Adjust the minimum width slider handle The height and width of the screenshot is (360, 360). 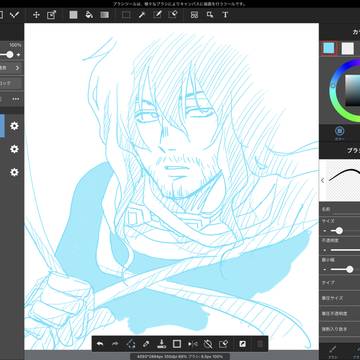tap(349, 269)
